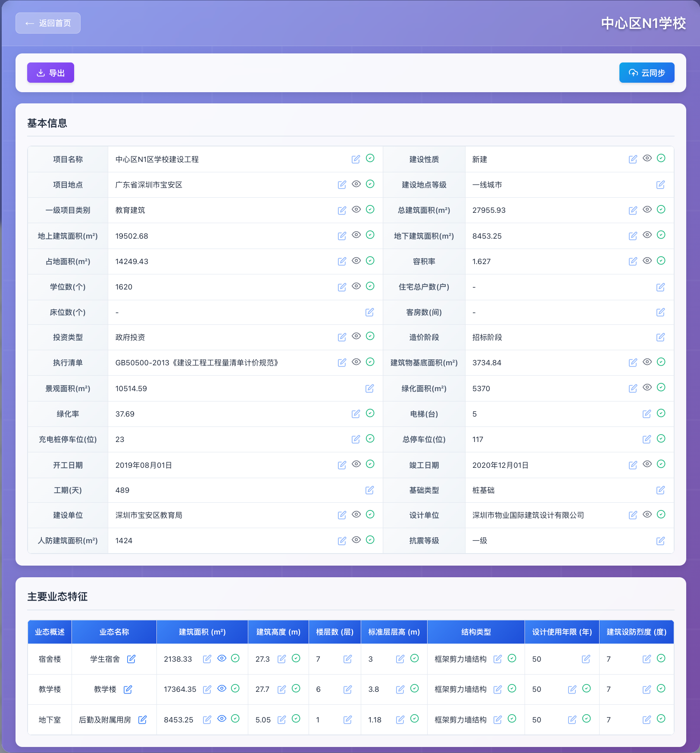Edit the 造价阶段 field
The width and height of the screenshot is (700, 753).
pos(660,337)
